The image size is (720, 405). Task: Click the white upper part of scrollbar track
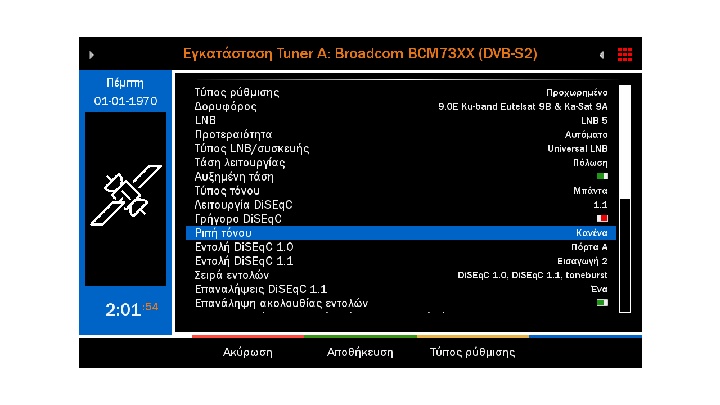(625, 141)
